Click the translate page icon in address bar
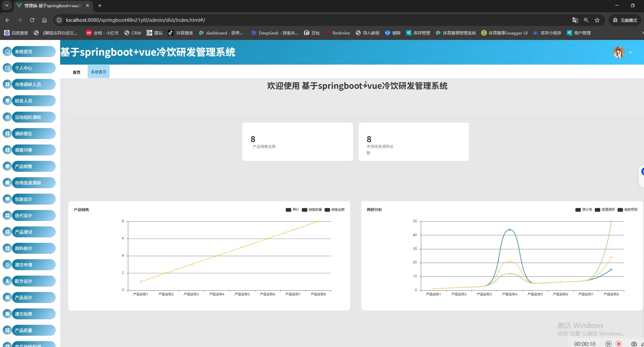Screen dimensions: 644x347 pyautogui.click(x=575, y=20)
